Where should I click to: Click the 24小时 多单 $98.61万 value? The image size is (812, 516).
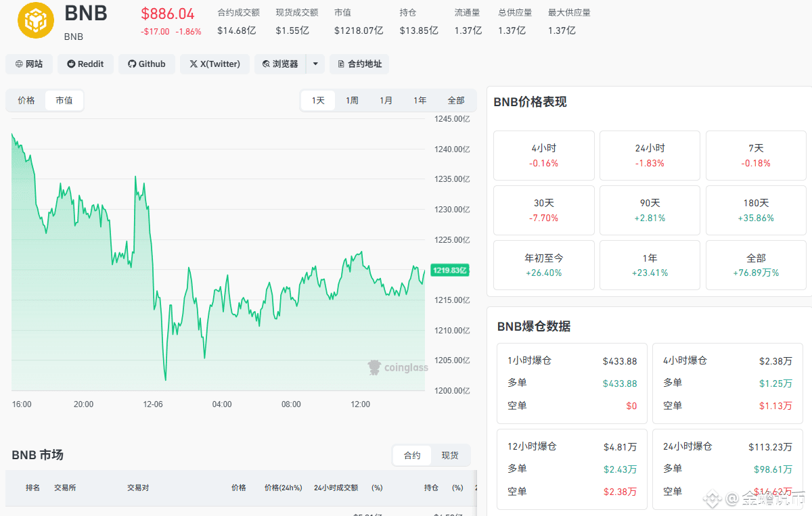coord(773,469)
